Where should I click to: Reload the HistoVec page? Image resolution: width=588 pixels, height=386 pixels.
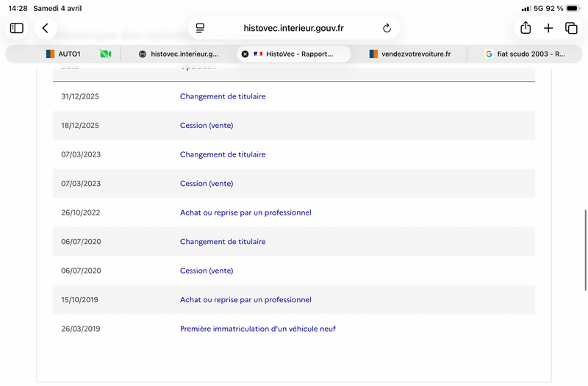coord(387,28)
